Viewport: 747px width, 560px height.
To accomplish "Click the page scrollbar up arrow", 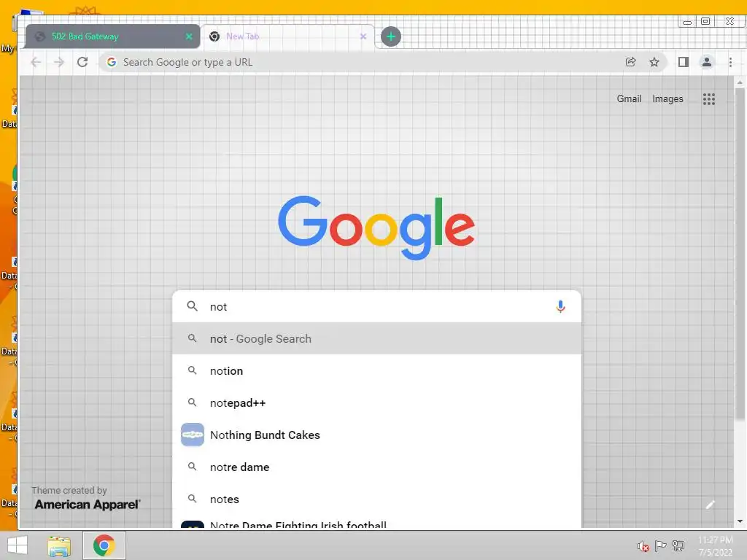I will point(740,82).
